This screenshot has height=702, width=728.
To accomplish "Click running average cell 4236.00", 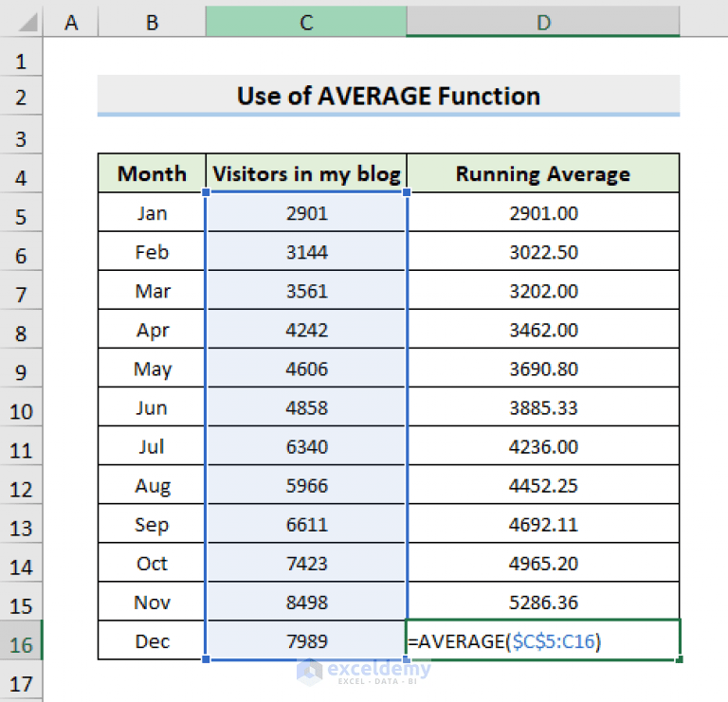I will tap(543, 446).
